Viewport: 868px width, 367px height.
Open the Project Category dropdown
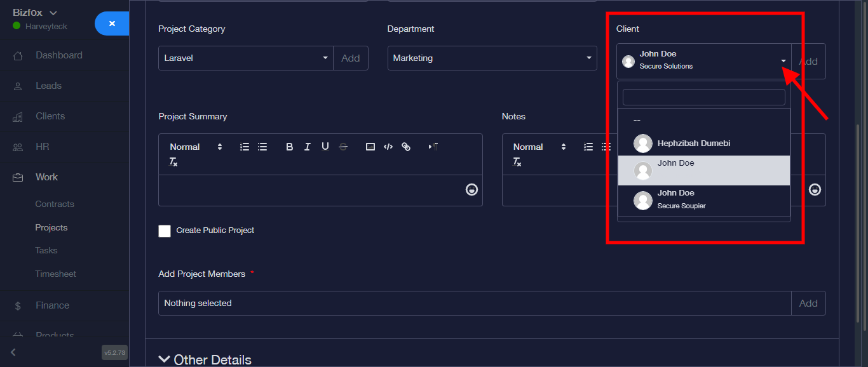(245, 58)
